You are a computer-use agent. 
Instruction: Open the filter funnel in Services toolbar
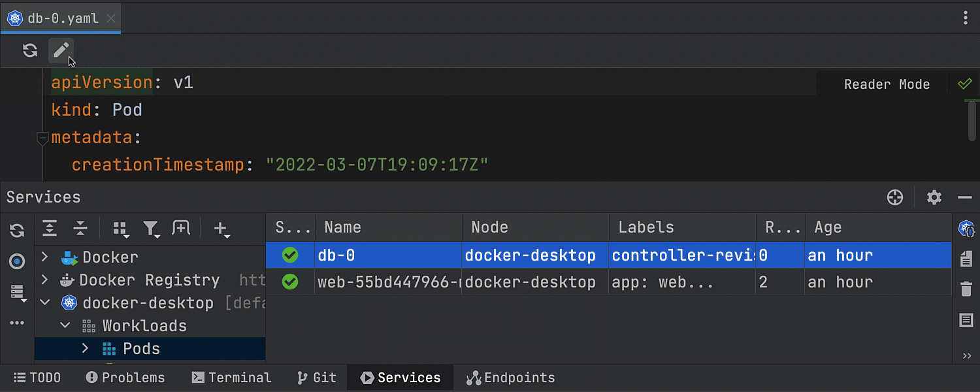coord(151,228)
